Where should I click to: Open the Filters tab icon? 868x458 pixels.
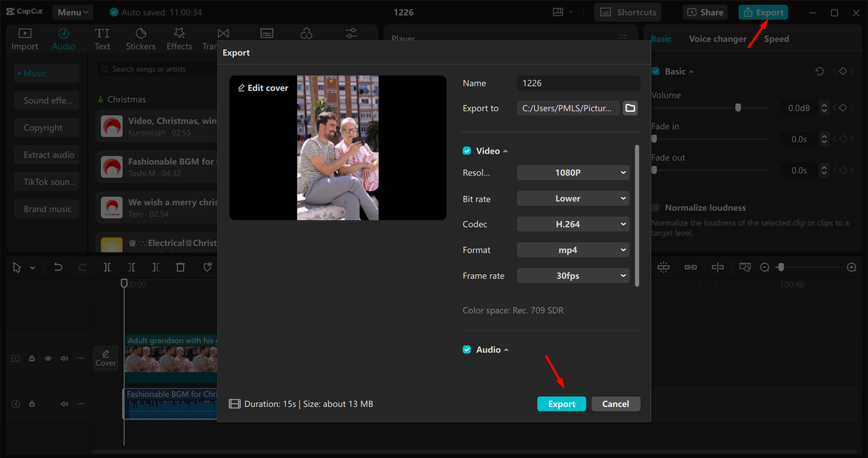pyautogui.click(x=307, y=33)
